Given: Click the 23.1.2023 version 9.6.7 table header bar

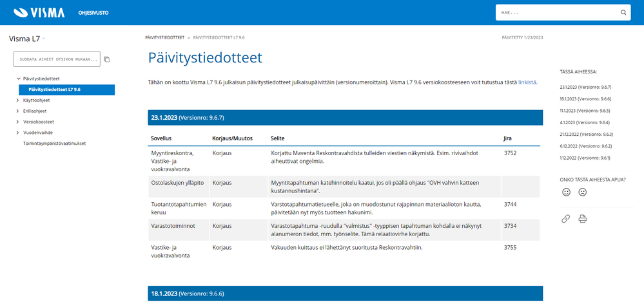Looking at the screenshot, I should 346,118.
